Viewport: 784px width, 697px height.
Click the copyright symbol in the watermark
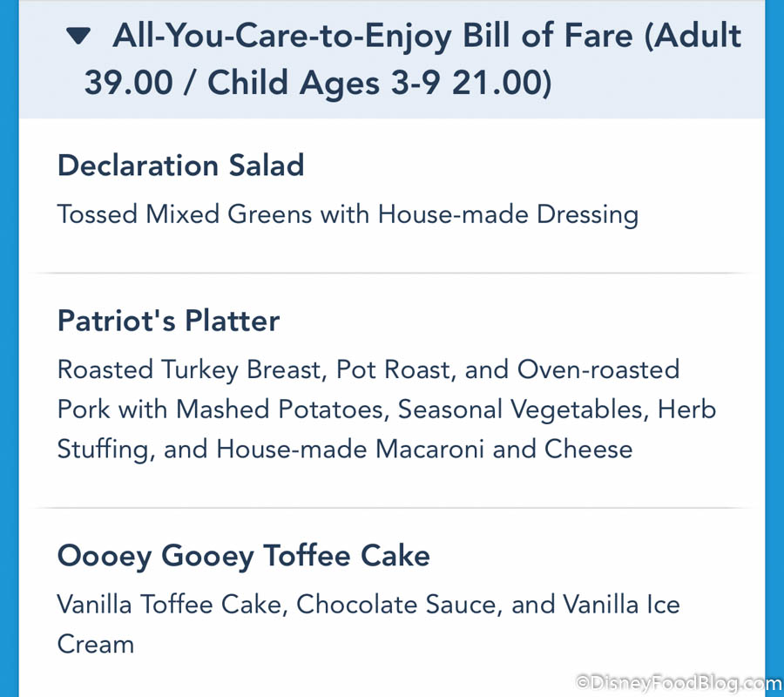point(585,684)
